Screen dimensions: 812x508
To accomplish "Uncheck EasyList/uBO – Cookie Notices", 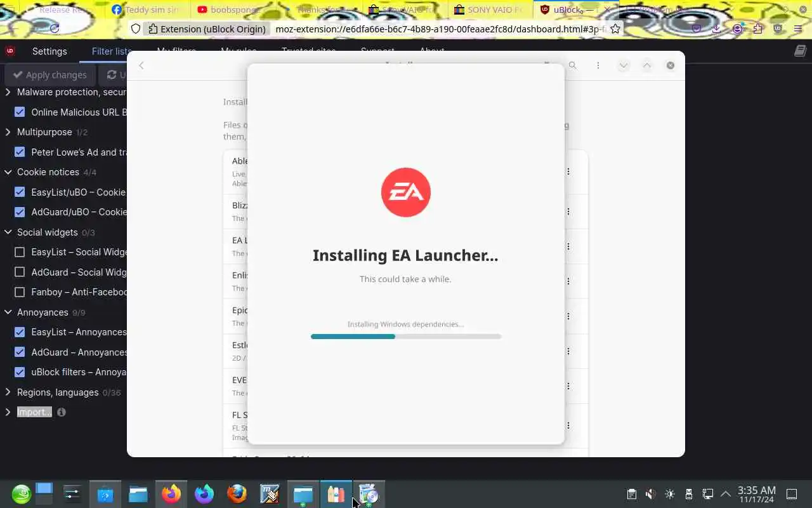I will point(20,192).
